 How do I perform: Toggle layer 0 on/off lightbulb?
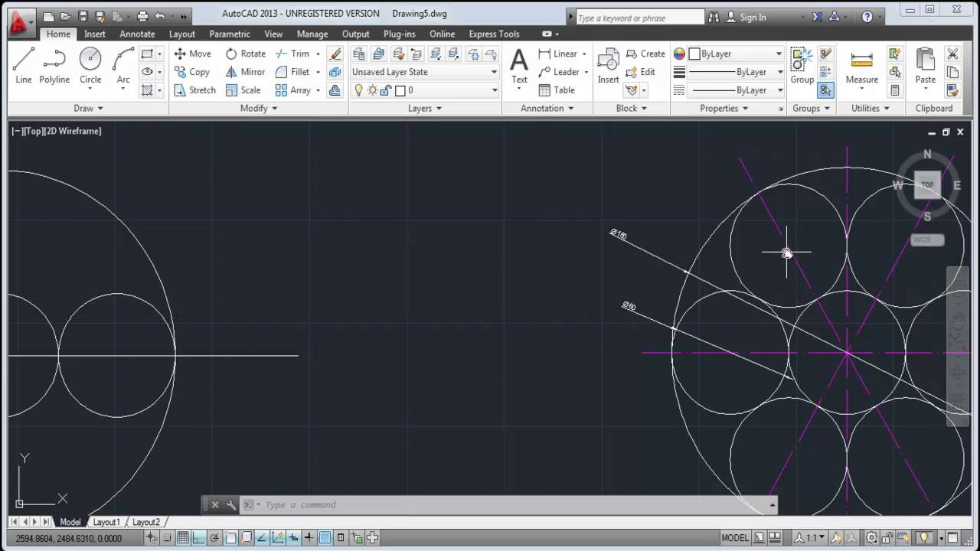(358, 90)
